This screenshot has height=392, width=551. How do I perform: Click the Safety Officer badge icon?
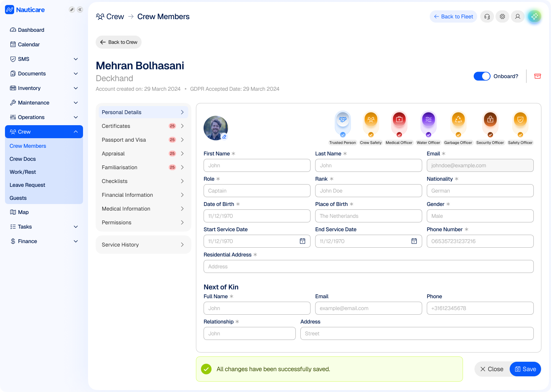[x=520, y=123]
